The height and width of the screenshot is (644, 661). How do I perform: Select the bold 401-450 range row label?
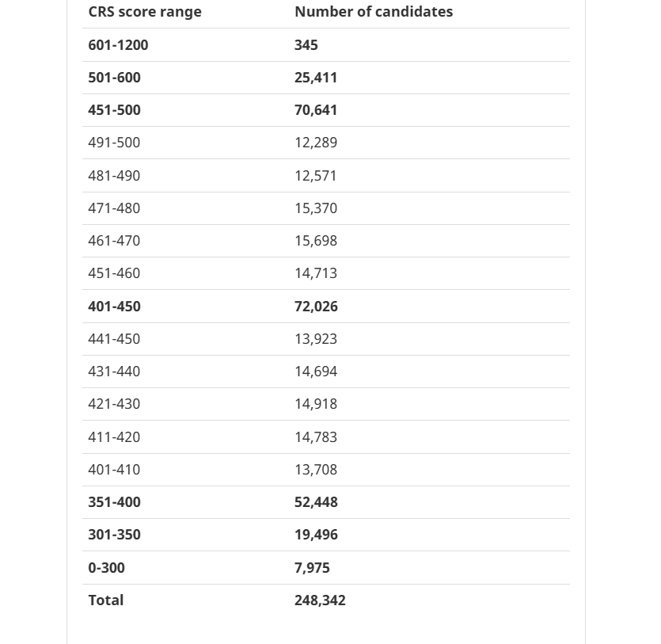coord(114,307)
